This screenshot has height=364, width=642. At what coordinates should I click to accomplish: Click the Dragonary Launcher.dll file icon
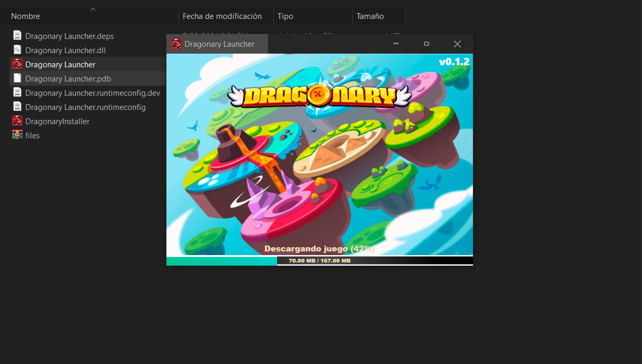pos(17,50)
